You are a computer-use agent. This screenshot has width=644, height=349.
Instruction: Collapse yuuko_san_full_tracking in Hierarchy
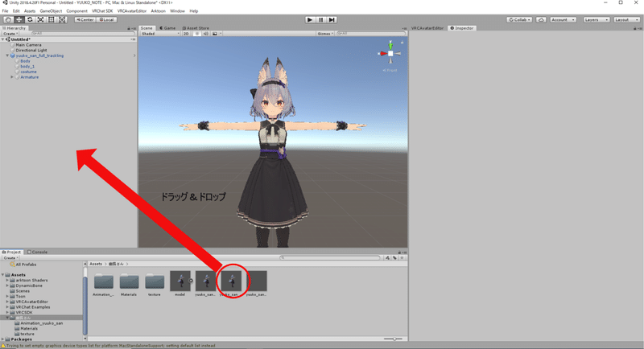(7, 55)
